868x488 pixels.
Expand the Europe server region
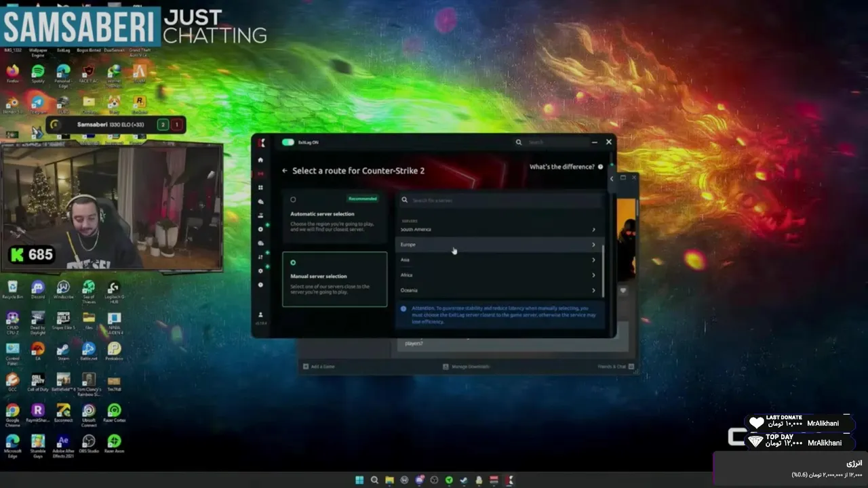click(x=498, y=245)
